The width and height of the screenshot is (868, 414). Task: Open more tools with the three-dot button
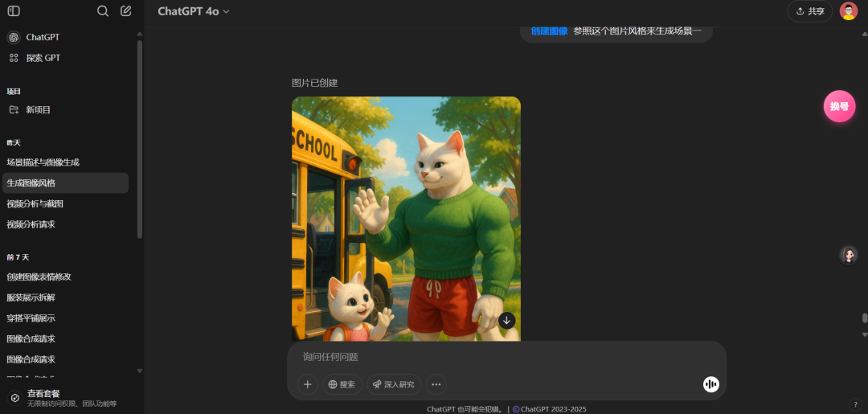(x=436, y=384)
